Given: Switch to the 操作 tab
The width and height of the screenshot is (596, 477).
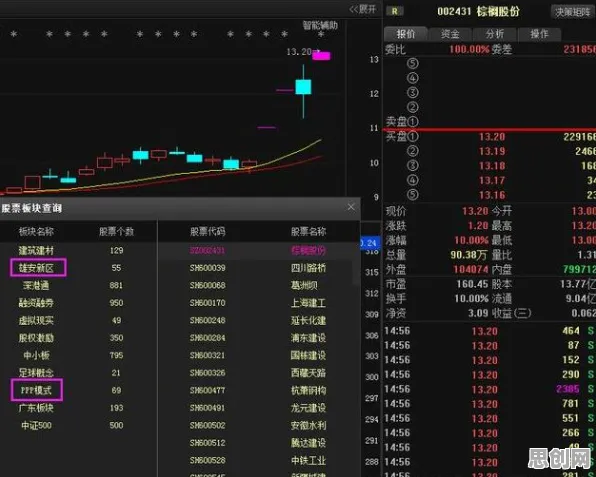Looking at the screenshot, I should (x=539, y=34).
